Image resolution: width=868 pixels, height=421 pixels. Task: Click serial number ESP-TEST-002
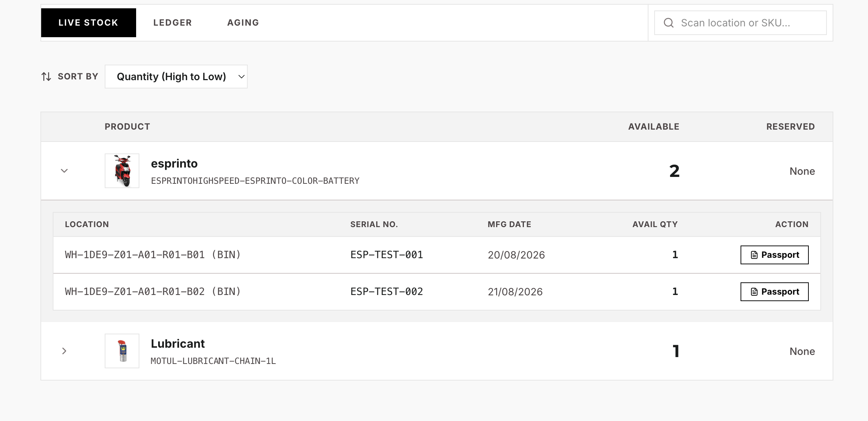387,292
